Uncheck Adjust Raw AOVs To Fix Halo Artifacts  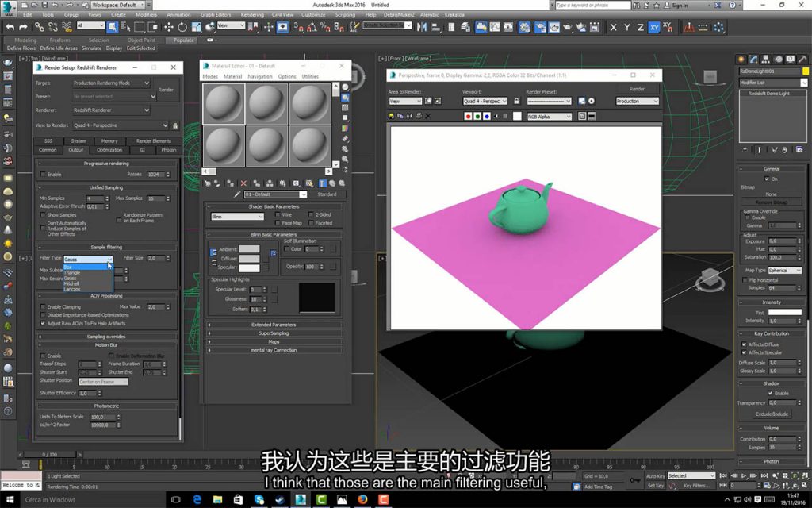click(43, 323)
